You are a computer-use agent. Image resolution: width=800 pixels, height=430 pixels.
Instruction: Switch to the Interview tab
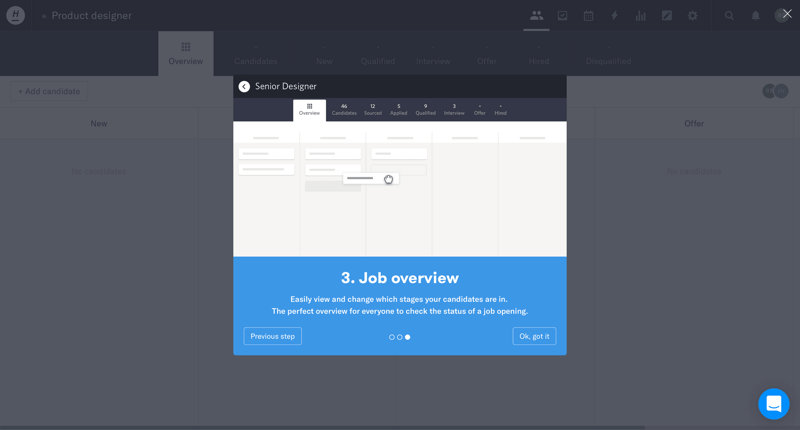(x=433, y=54)
